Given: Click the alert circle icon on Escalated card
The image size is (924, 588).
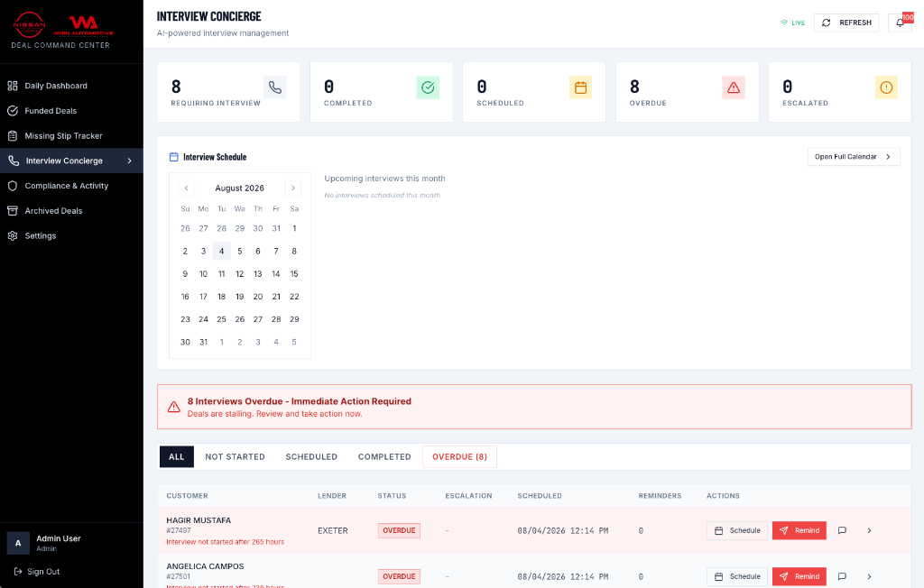Looking at the screenshot, I should [886, 87].
